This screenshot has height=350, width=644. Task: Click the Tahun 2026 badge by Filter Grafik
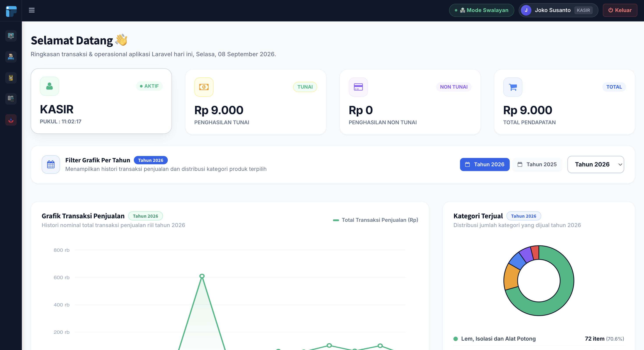coord(150,160)
